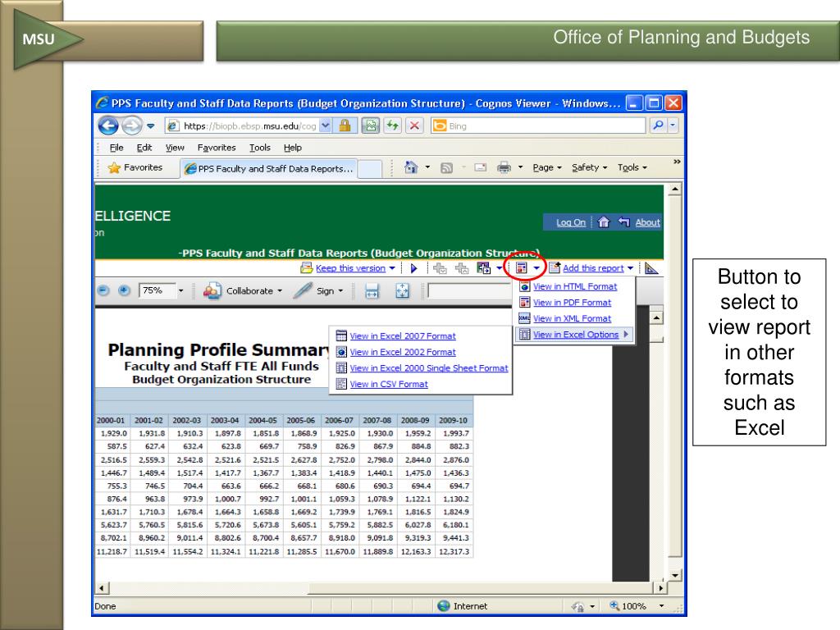The width and height of the screenshot is (840, 630).
Task: Click the RSS feeds icon
Action: [446, 168]
